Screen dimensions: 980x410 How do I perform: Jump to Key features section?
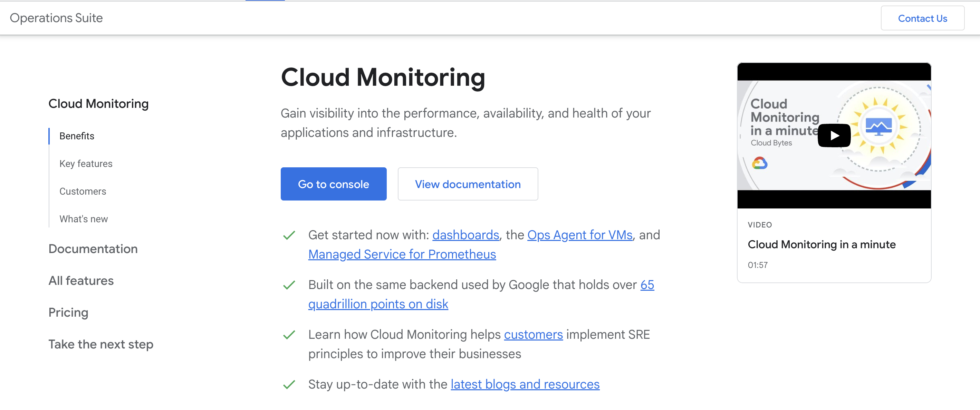[x=86, y=164]
